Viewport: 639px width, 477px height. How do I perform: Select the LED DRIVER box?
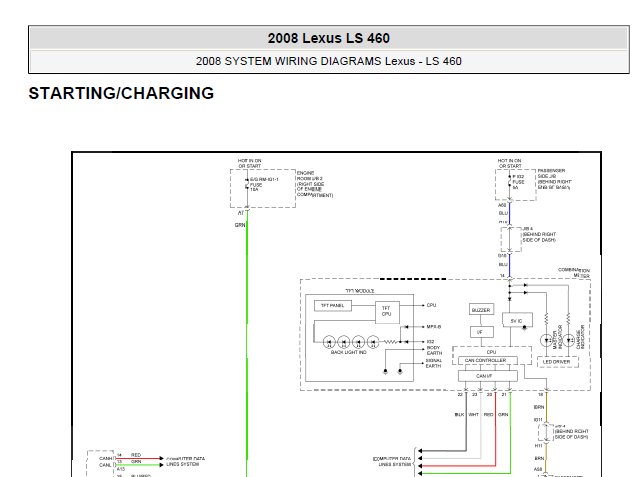click(x=557, y=362)
